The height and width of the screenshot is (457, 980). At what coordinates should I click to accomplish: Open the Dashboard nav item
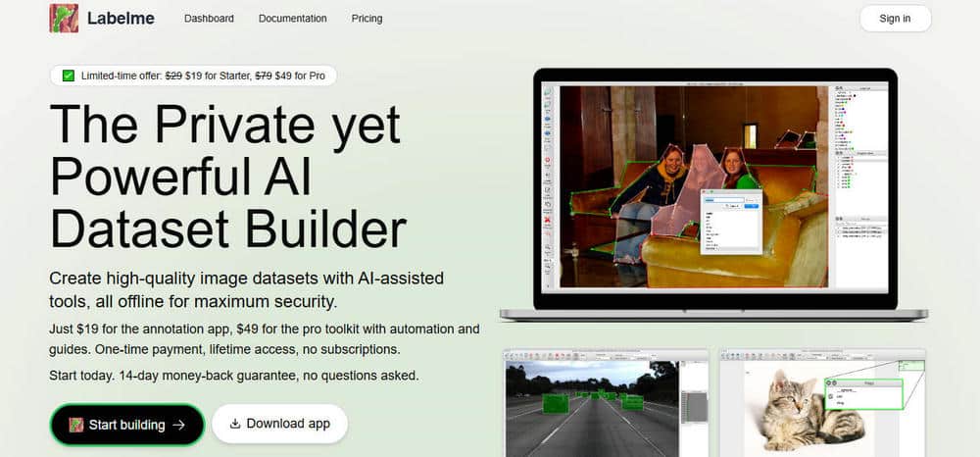click(x=209, y=19)
